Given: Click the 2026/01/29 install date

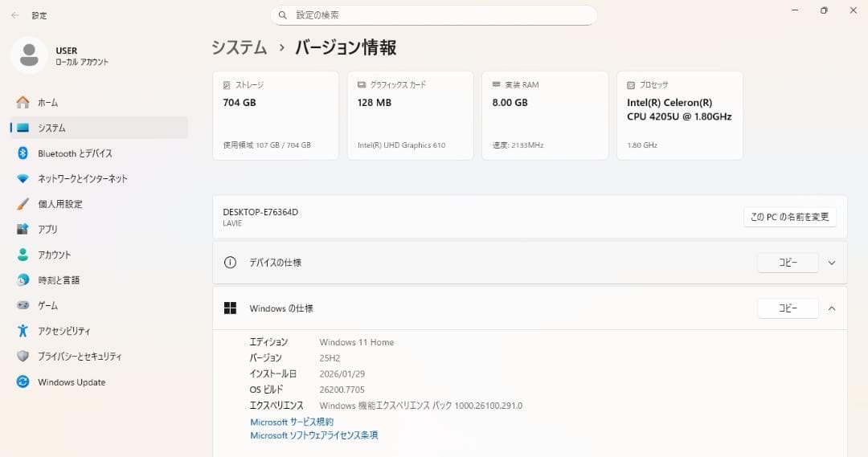Looking at the screenshot, I should click(x=342, y=374).
